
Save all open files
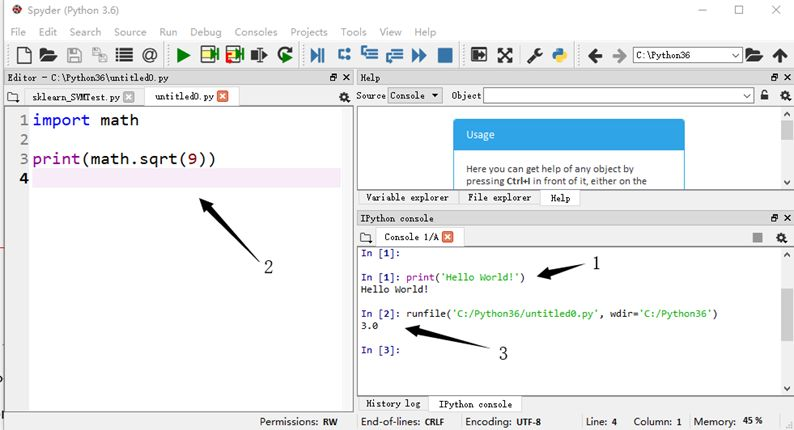pyautogui.click(x=99, y=55)
